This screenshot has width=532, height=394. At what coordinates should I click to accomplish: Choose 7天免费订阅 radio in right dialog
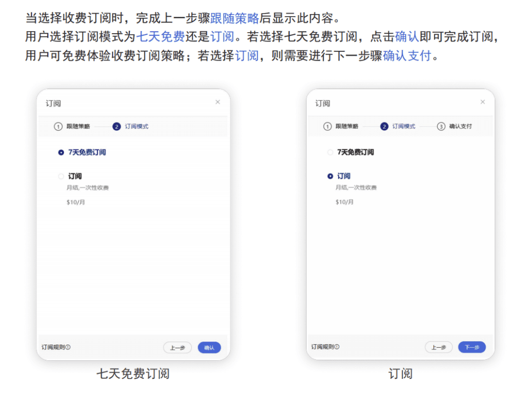330,153
